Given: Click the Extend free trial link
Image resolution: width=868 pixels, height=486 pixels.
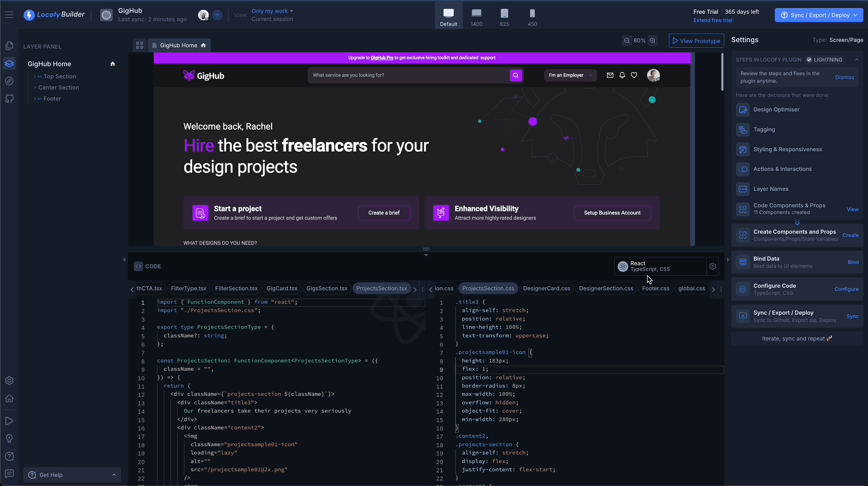Looking at the screenshot, I should 713,20.
